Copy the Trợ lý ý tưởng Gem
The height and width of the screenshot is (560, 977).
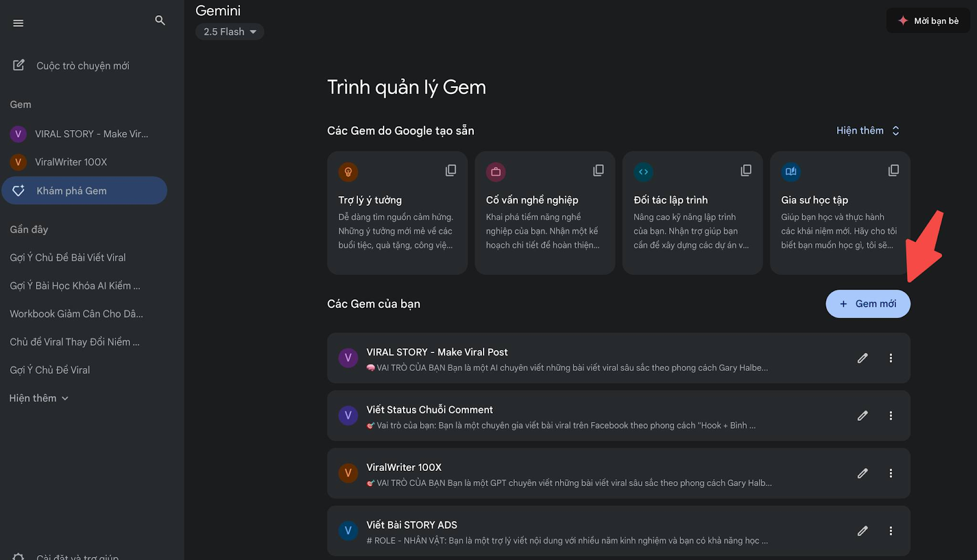451,170
